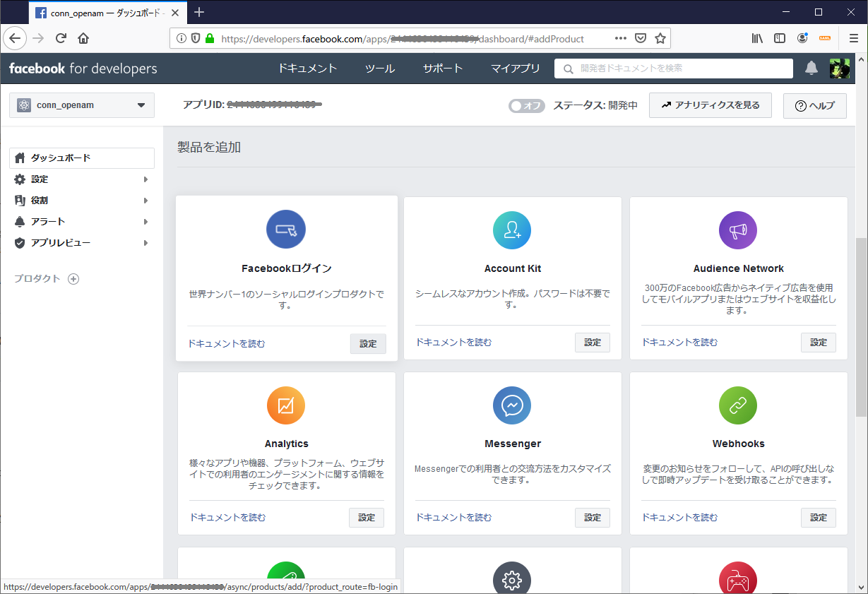868x594 pixels.
Task: Click the Webhooks link icon
Action: (737, 405)
